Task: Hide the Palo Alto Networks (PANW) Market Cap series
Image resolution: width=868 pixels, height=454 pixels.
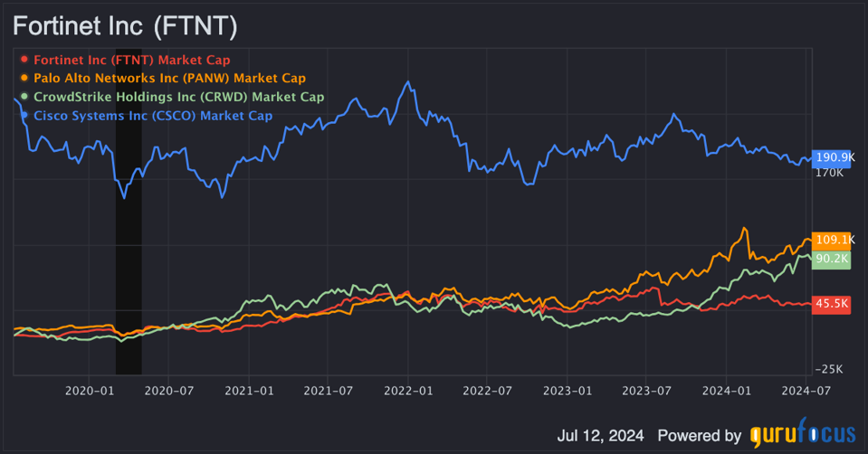Action: pos(169,79)
